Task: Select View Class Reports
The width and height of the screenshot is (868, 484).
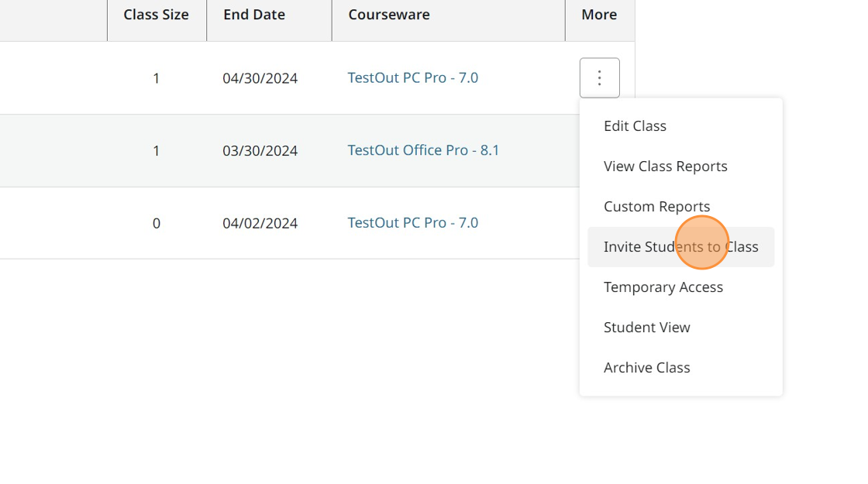Action: (x=665, y=166)
